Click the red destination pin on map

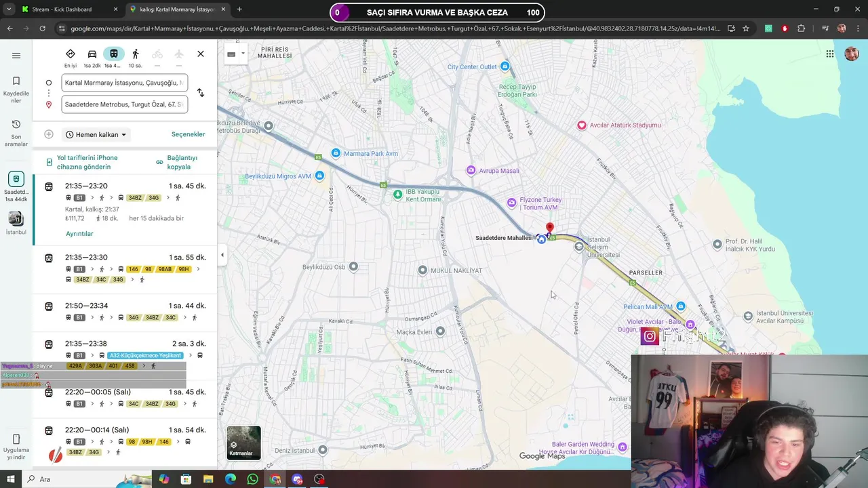point(549,229)
